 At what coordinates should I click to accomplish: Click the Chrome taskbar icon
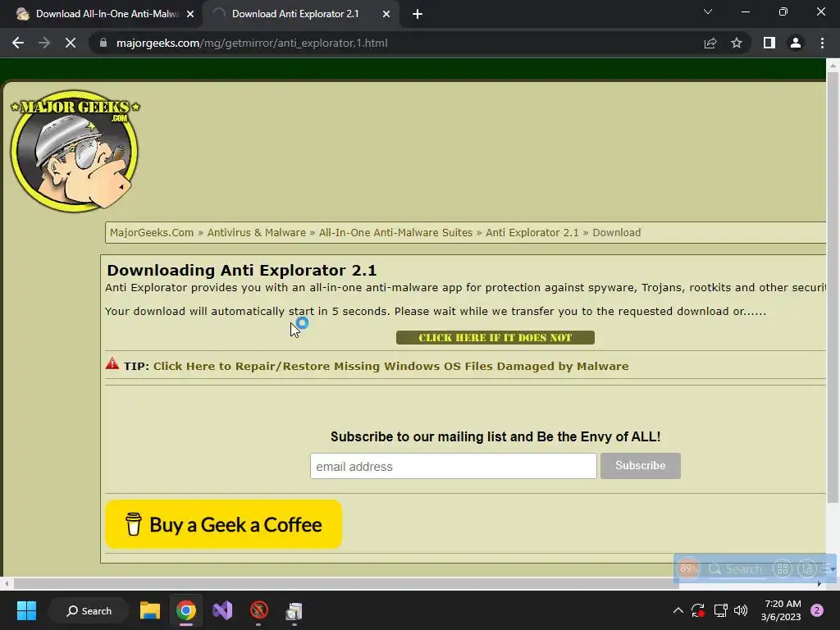coord(186,610)
